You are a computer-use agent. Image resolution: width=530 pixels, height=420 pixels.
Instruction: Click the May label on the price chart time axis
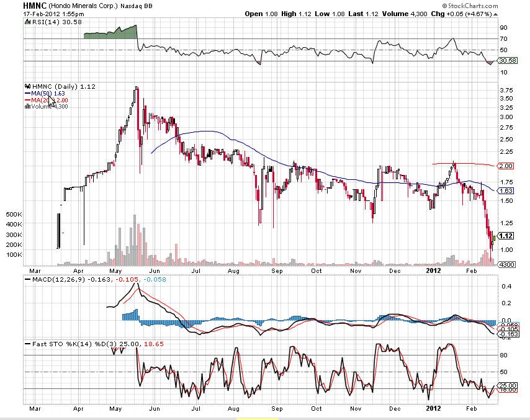tap(115, 271)
